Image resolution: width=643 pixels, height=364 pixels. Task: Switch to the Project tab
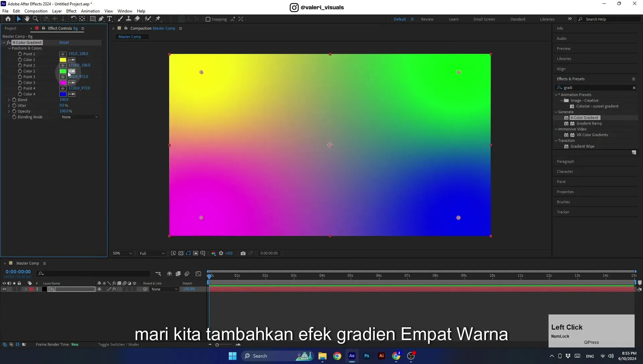coord(11,28)
